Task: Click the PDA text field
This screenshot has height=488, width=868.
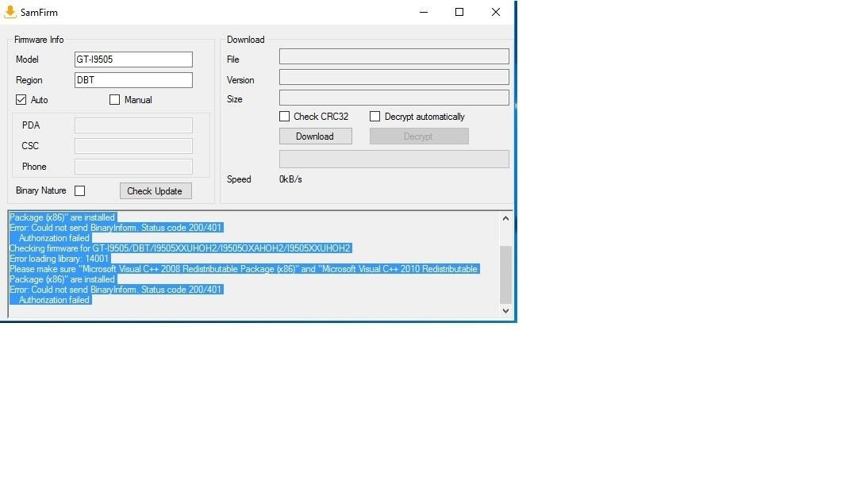Action: [x=133, y=125]
